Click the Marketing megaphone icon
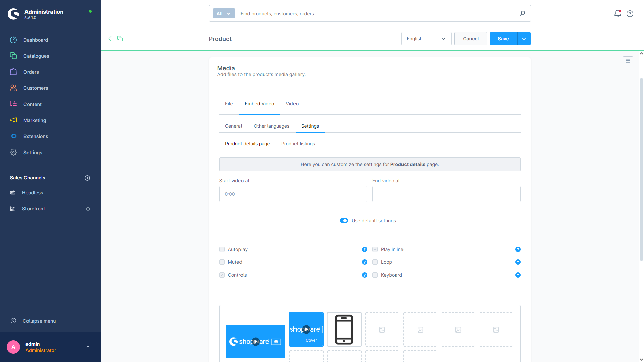644x362 pixels. [13, 120]
